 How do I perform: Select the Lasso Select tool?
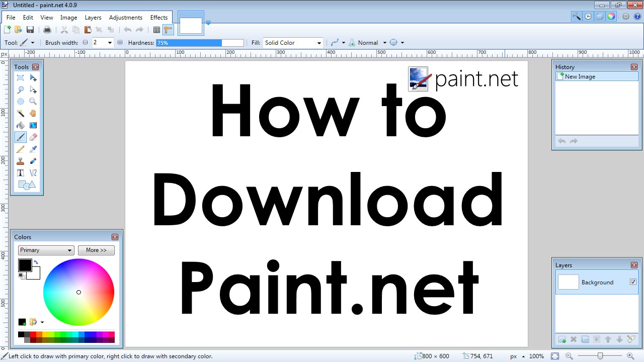(21, 90)
